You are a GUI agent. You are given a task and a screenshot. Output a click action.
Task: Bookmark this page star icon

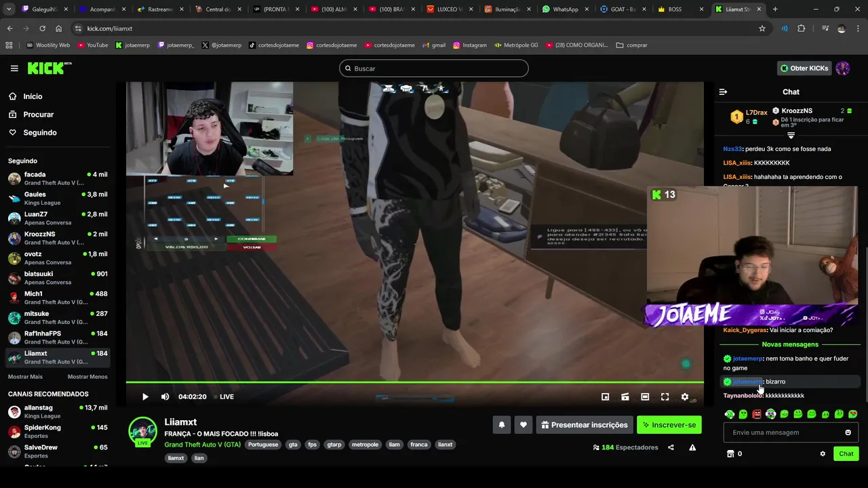762,28
